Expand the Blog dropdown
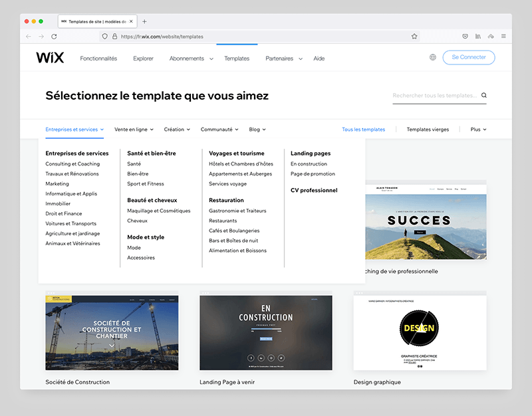 coord(257,130)
